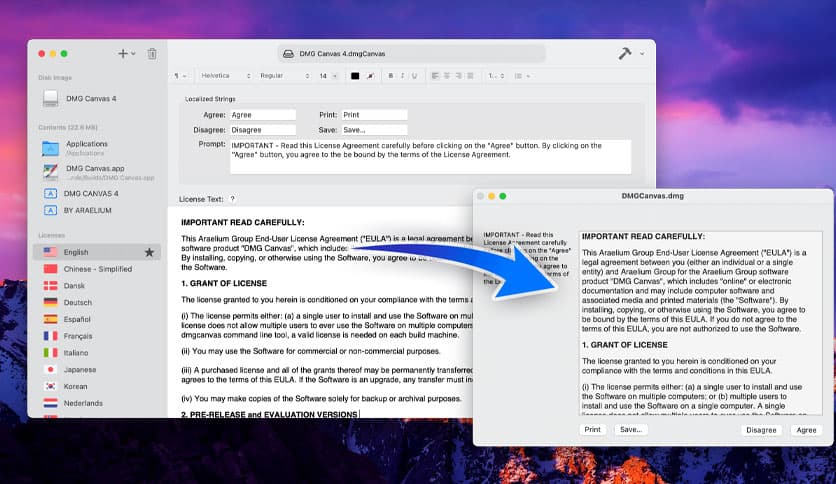
Task: Click the trash delete icon
Action: (x=152, y=53)
